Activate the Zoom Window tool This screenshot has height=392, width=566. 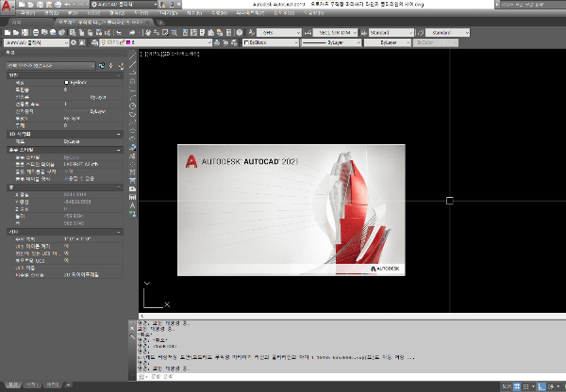(165, 32)
